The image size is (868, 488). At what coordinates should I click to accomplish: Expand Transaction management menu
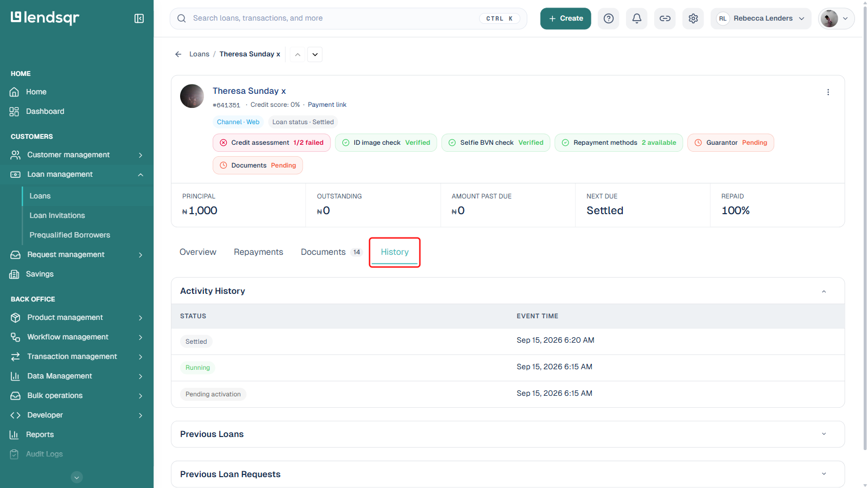click(76, 357)
